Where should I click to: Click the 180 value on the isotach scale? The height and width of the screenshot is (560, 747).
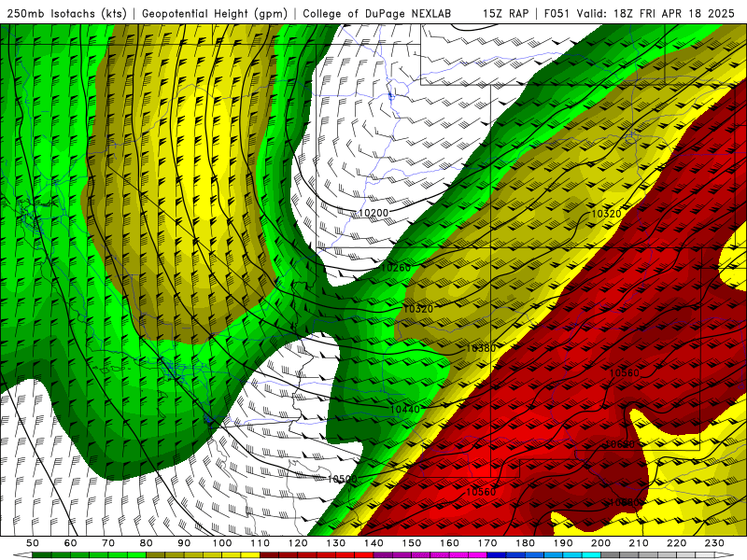(x=525, y=543)
